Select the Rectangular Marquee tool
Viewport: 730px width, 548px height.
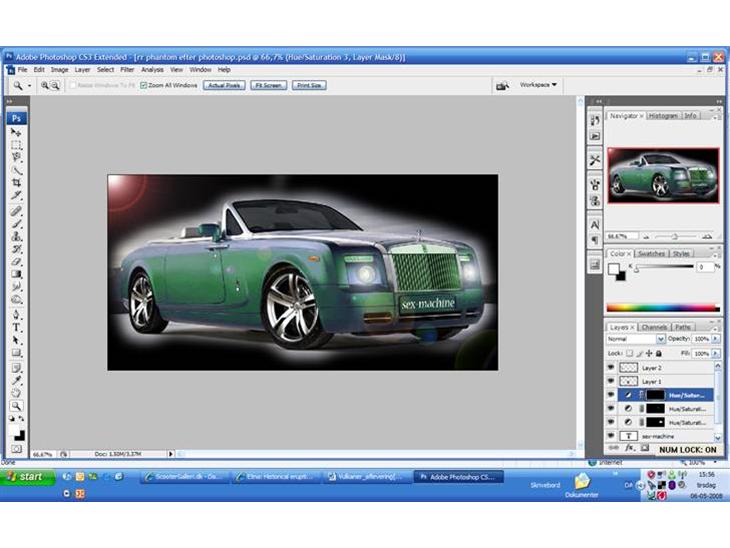[17, 145]
